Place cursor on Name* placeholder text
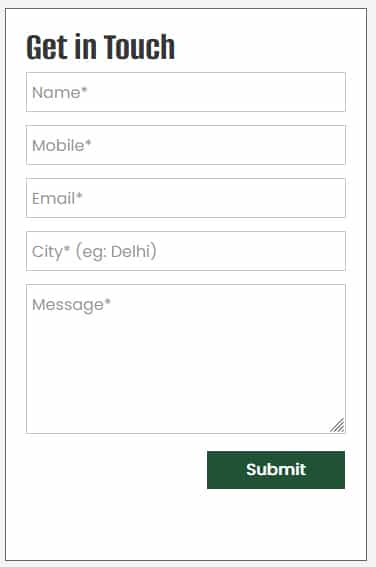This screenshot has width=376, height=567. [60, 93]
